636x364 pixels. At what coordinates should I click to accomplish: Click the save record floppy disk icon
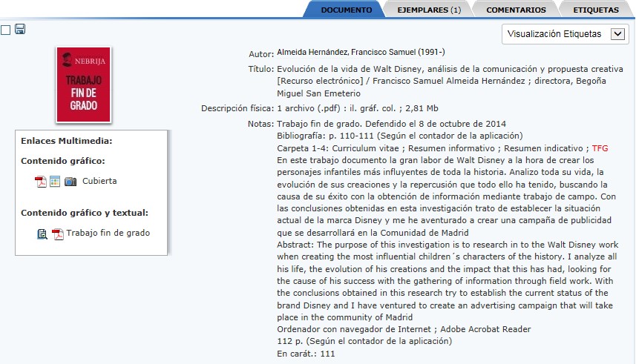[x=20, y=30]
